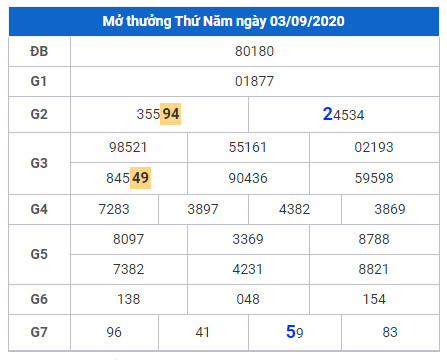Click G7 result 59 with blue 5

tap(295, 332)
